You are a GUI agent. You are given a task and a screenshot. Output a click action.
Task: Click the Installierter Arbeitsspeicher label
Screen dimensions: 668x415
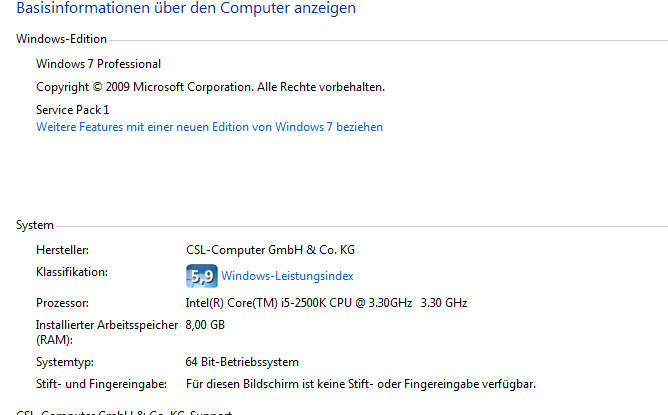106,325
